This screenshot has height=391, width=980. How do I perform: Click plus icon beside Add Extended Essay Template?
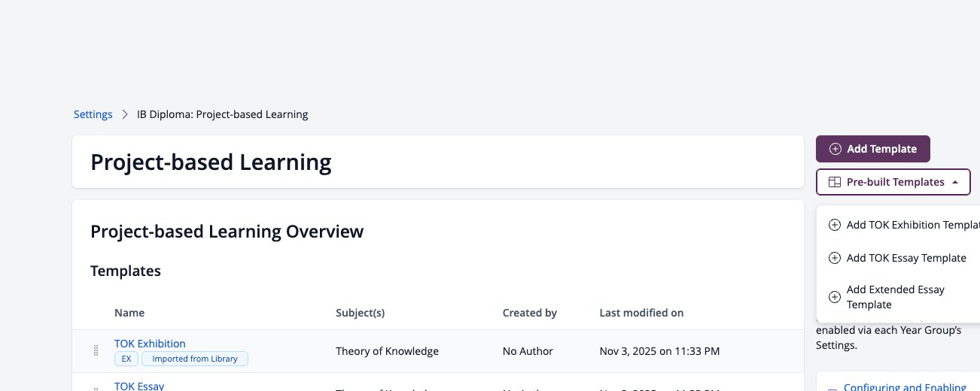point(834,297)
